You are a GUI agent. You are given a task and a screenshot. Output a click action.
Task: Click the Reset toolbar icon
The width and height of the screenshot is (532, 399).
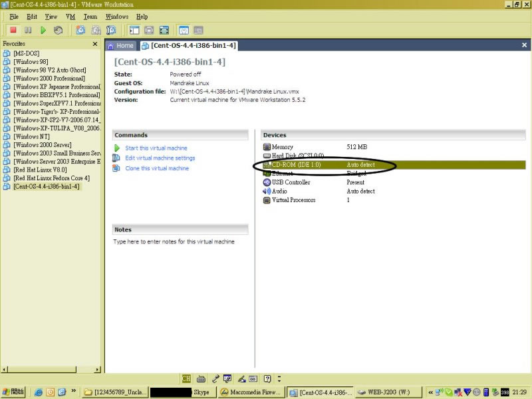(58, 30)
